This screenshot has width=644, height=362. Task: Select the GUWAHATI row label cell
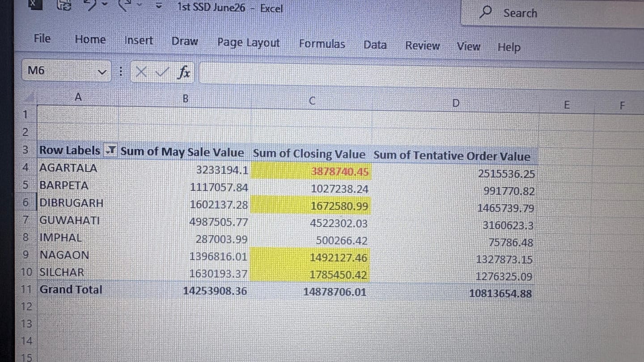[77, 220]
